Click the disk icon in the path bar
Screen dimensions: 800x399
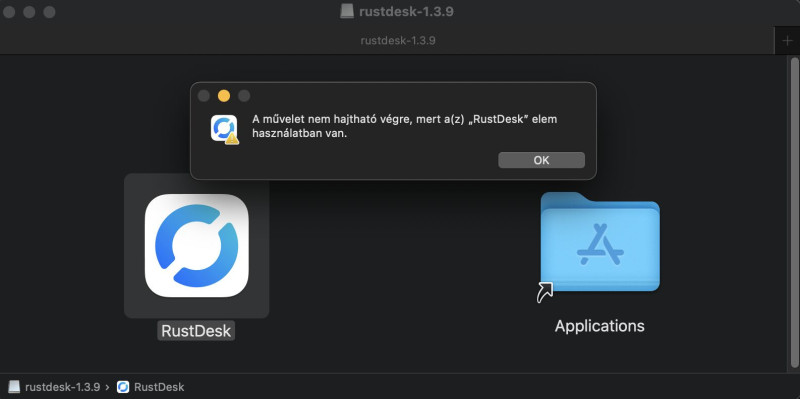click(15, 387)
